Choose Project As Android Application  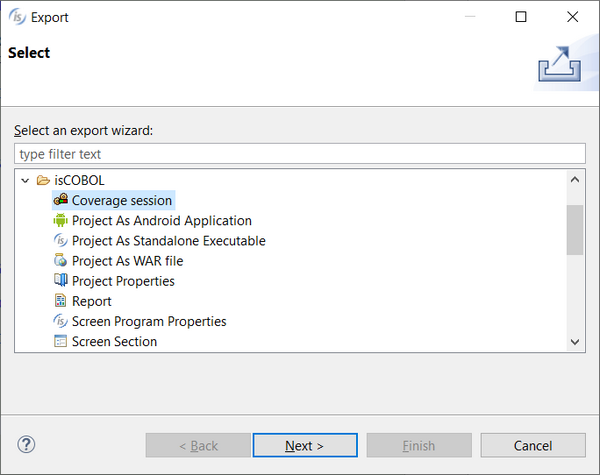161,220
